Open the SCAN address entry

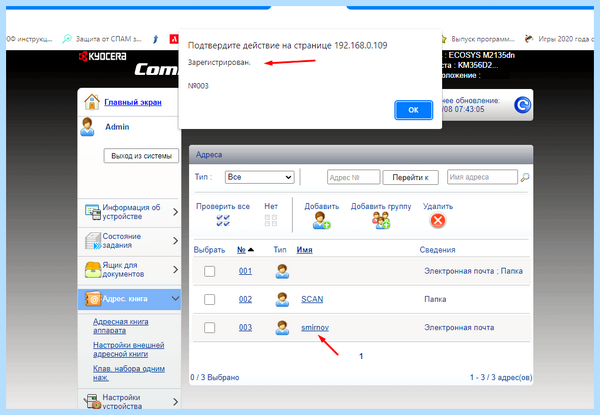[x=312, y=299]
